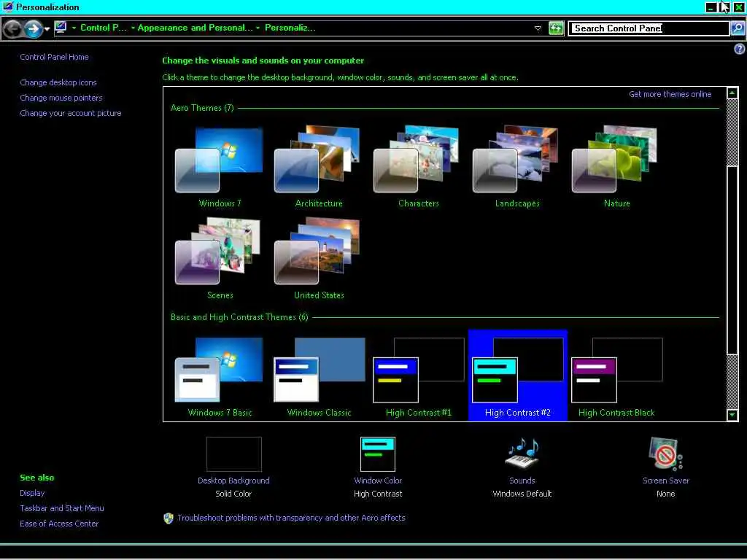Apply the Nature theme
The image size is (747, 560).
click(x=616, y=167)
